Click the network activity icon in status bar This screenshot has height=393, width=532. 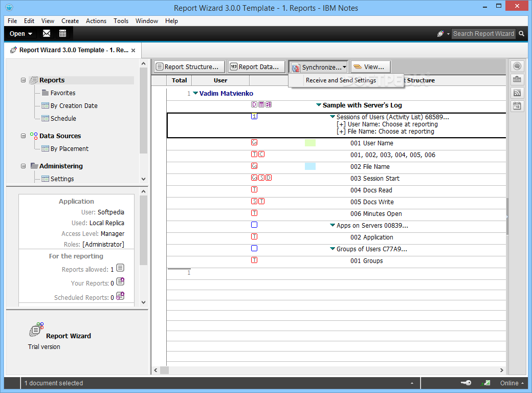click(x=485, y=383)
